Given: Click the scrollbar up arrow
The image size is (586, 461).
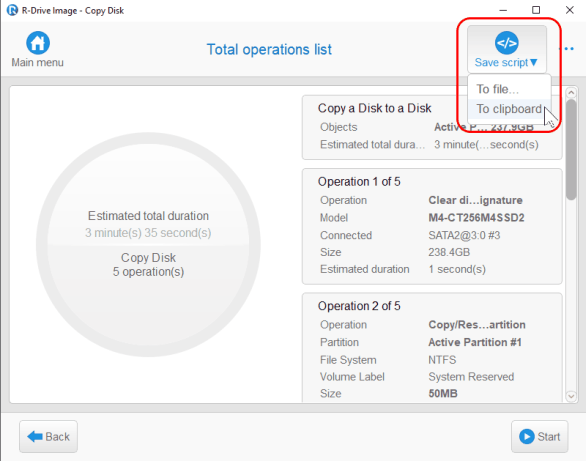Looking at the screenshot, I should pos(571,92).
